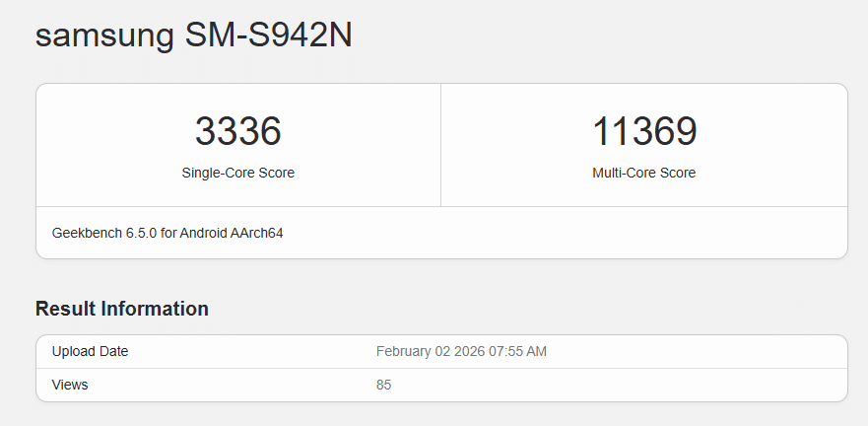
Task: Click the Multi-Core Score label
Action: coord(643,173)
